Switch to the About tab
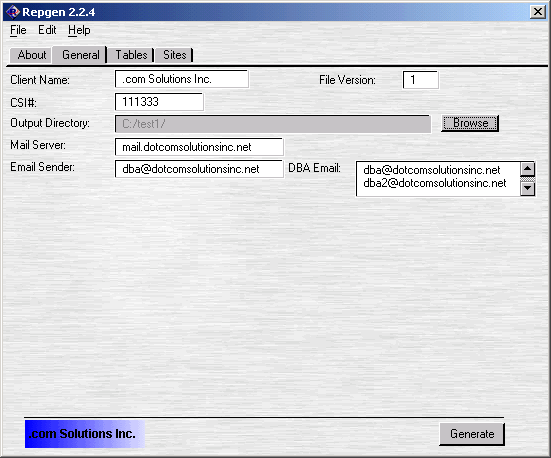This screenshot has width=551, height=458. (32, 55)
